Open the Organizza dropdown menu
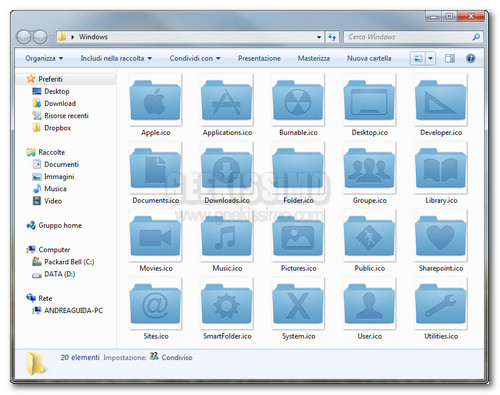 pos(44,58)
